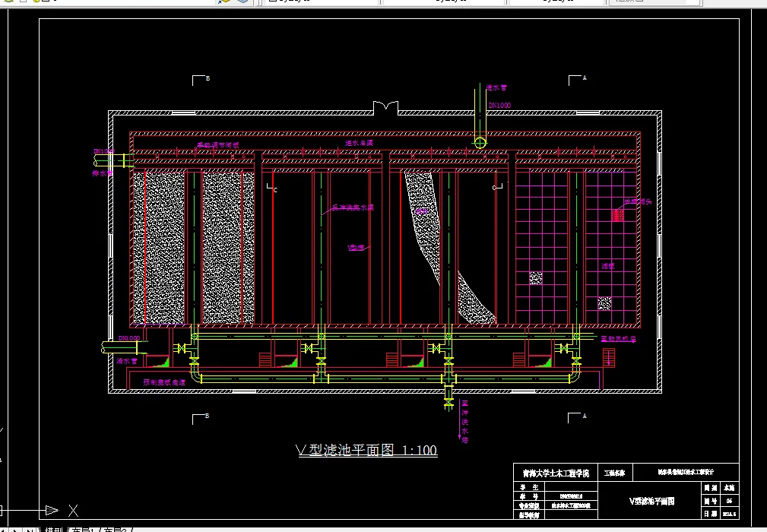767x532 pixels.
Task: Click the drawing number 05 cell
Action: point(729,501)
